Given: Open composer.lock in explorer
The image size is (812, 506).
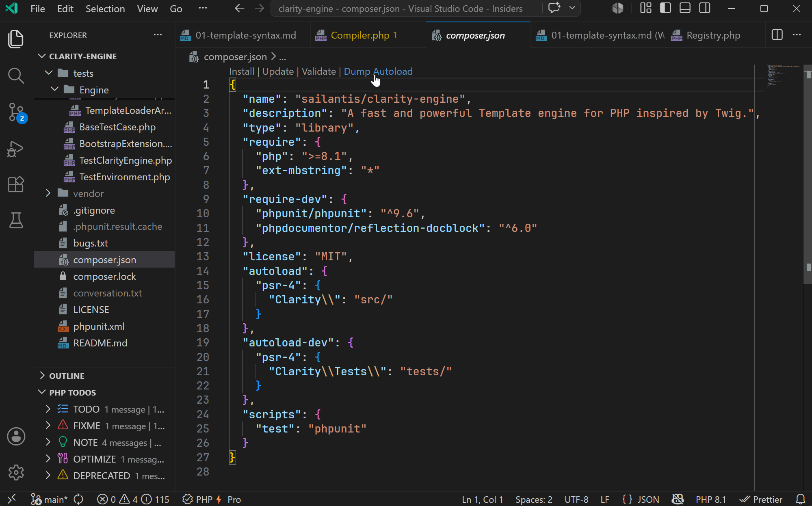Looking at the screenshot, I should pyautogui.click(x=104, y=276).
